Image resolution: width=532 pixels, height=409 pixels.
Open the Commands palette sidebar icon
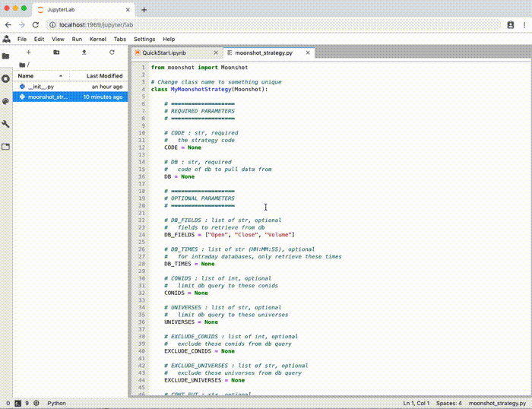(6, 100)
